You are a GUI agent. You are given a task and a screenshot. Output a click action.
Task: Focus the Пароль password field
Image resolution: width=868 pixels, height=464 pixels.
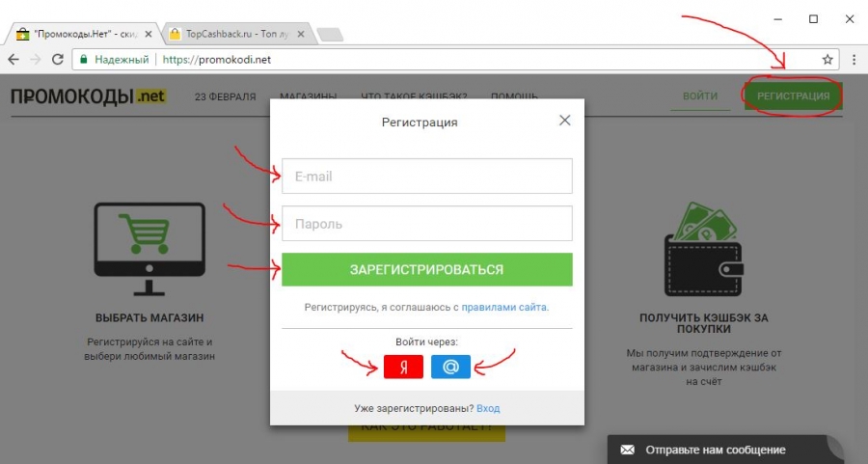(427, 223)
